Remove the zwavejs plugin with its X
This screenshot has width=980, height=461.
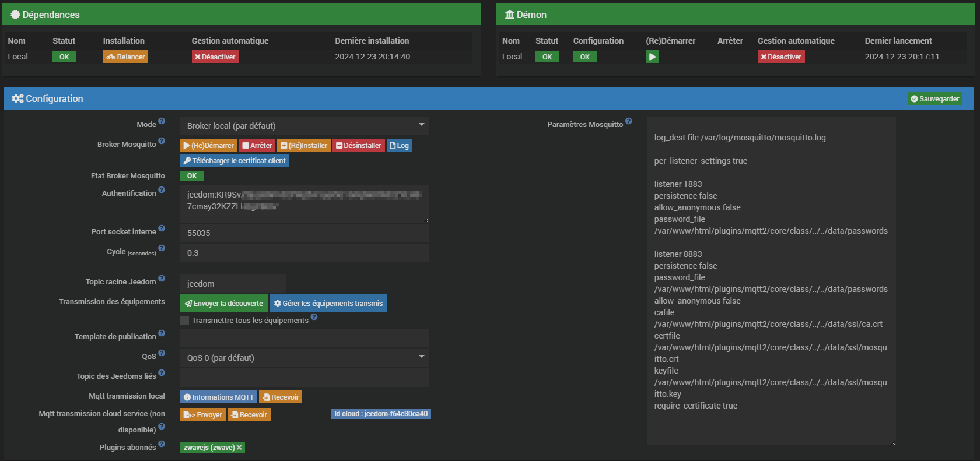(x=239, y=448)
